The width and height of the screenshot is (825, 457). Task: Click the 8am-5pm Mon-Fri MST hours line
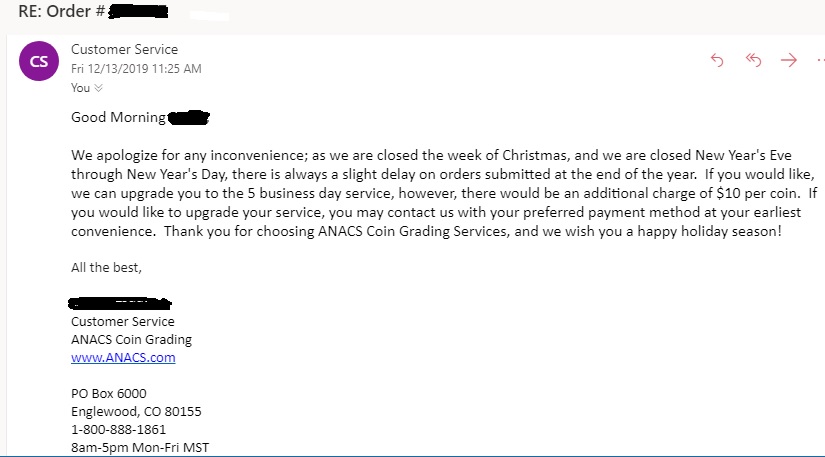[139, 447]
